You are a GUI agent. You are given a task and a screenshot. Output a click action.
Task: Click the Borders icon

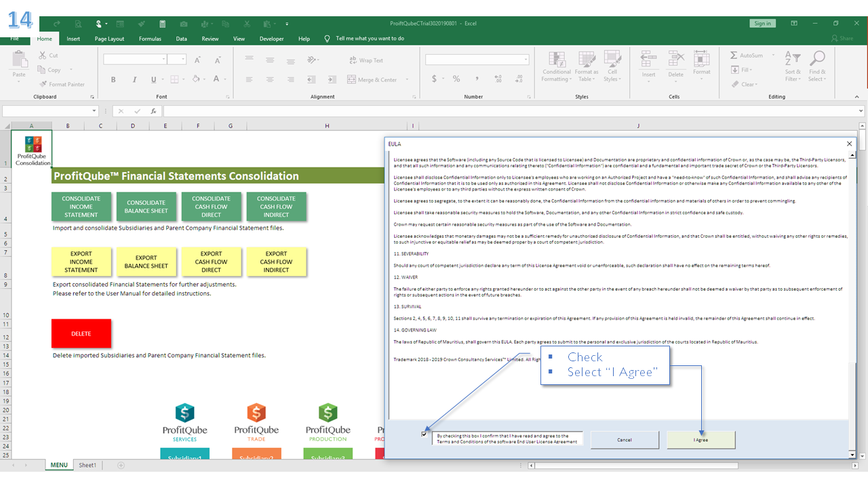coord(175,79)
